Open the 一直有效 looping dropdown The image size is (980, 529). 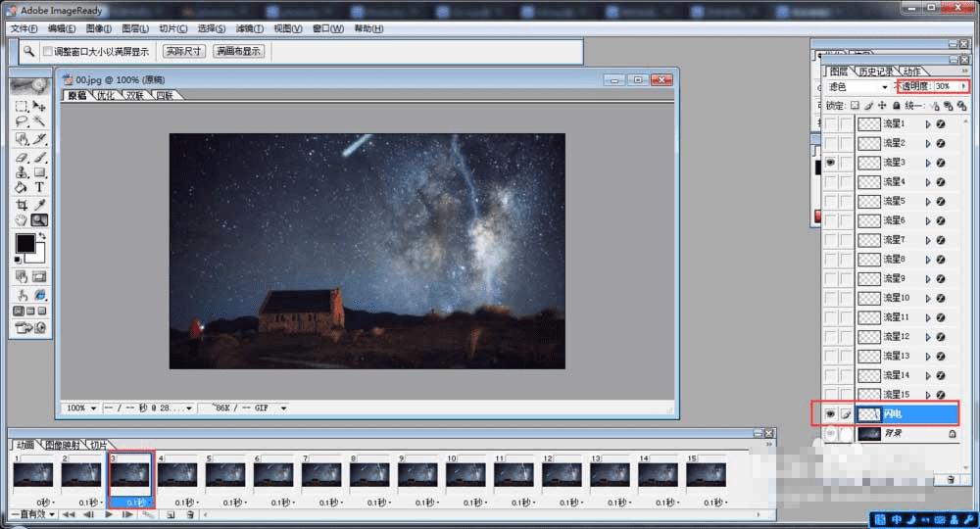[31, 514]
